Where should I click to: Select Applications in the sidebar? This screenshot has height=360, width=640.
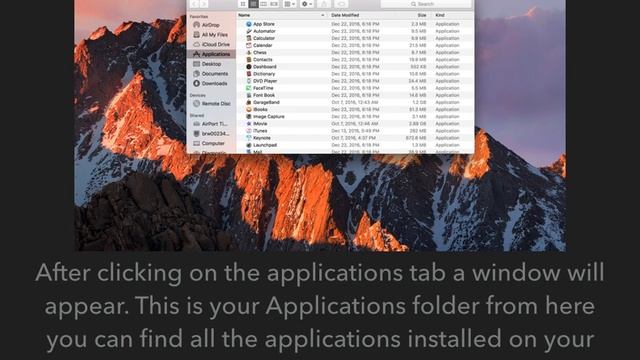(x=211, y=54)
